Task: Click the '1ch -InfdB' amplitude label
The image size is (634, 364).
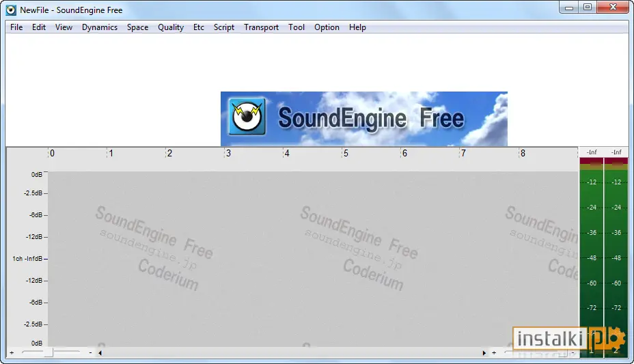Action: tap(27, 259)
